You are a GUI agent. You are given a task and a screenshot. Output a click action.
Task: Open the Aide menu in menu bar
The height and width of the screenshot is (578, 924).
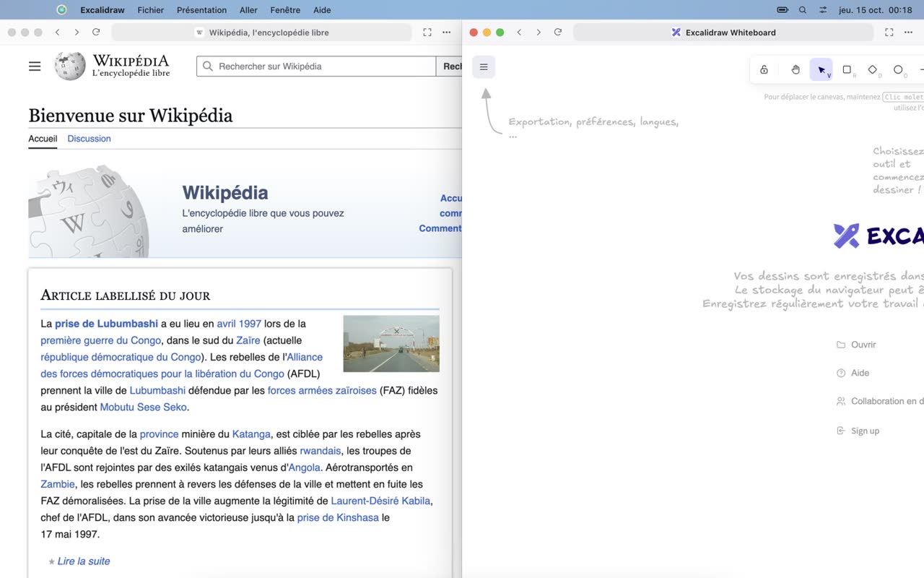click(322, 10)
